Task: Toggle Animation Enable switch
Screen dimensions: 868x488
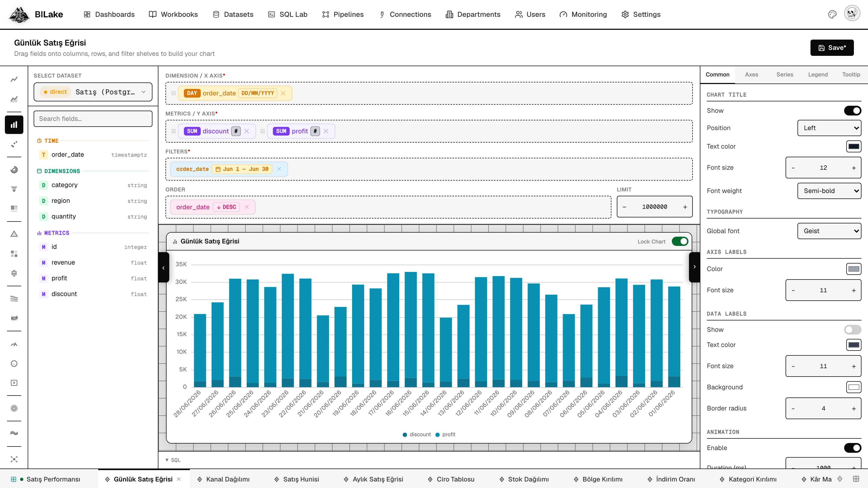Action: point(853,448)
